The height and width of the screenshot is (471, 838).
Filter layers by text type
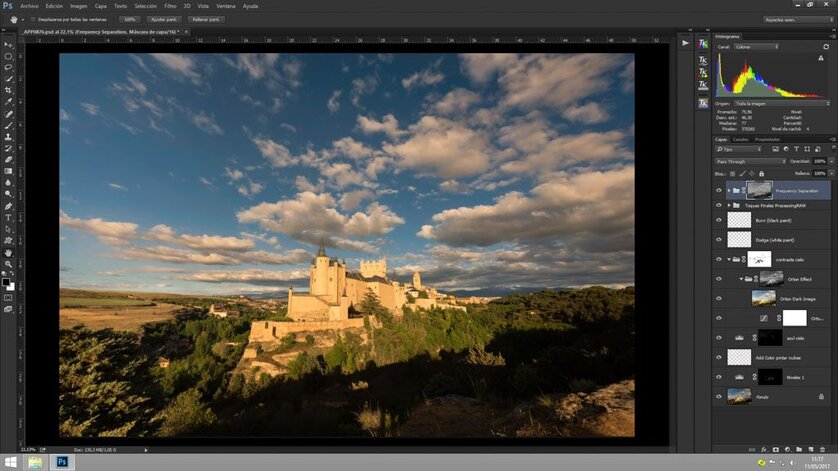(x=796, y=149)
